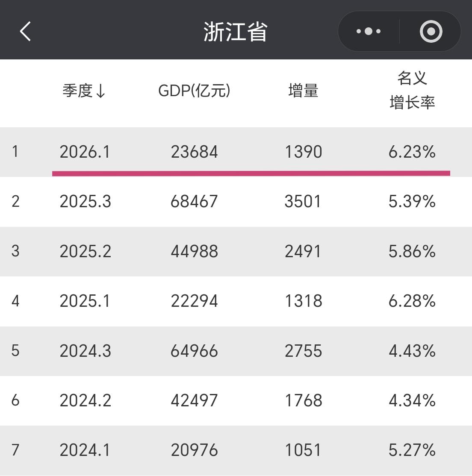The image size is (472, 476).
Task: Tap the 增量 column header
Action: pyautogui.click(x=303, y=91)
